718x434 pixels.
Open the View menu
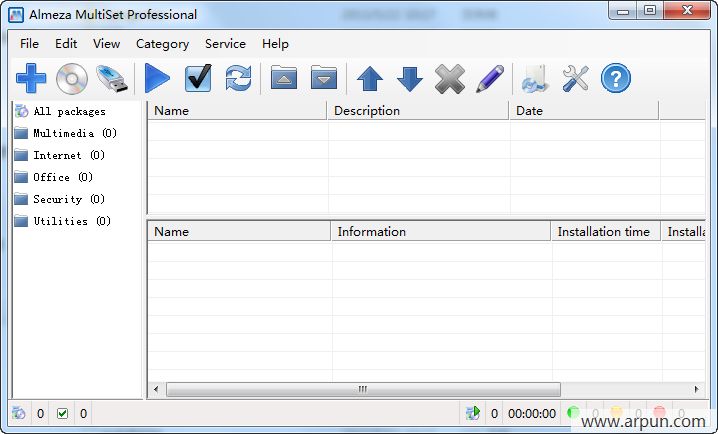106,44
